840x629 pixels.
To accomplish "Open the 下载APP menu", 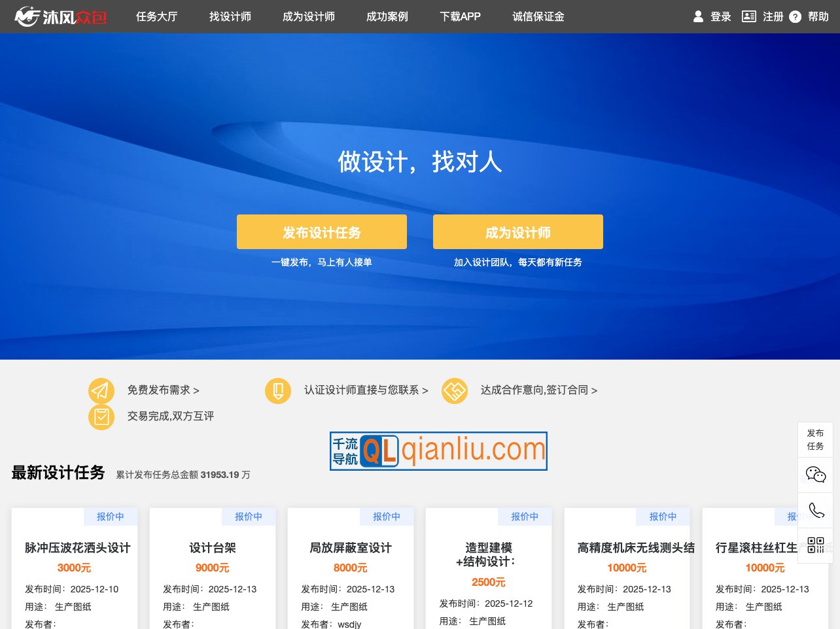I will pyautogui.click(x=460, y=16).
